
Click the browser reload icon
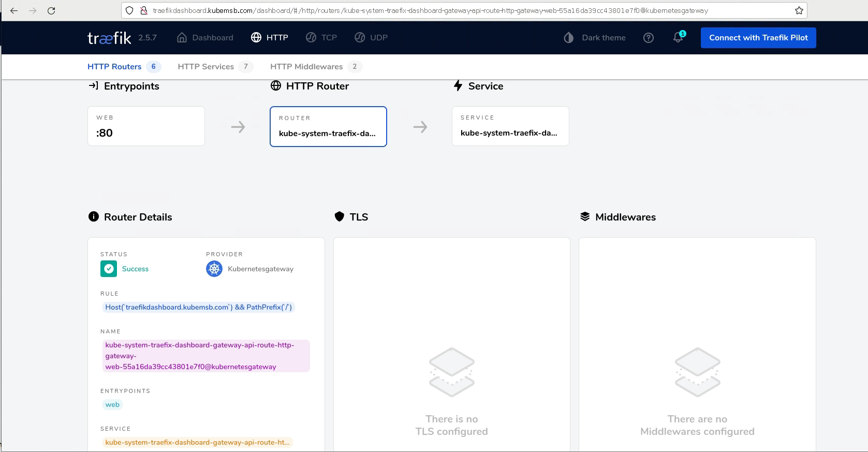click(51, 10)
